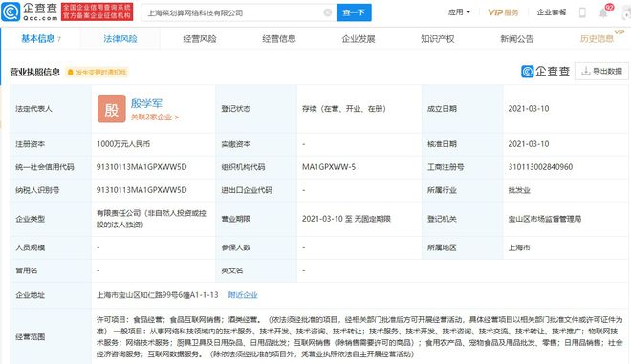Switch to 基本信息 tab

click(x=41, y=39)
